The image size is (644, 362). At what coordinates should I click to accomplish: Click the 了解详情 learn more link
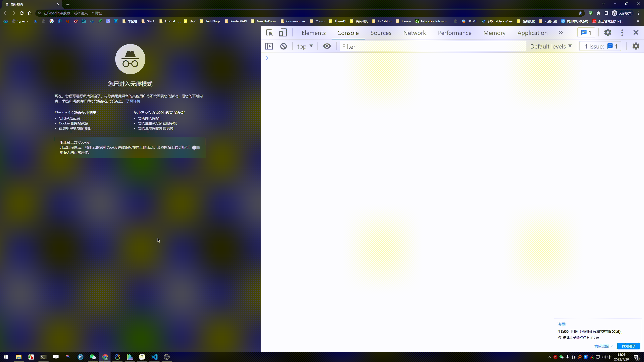pos(133,101)
